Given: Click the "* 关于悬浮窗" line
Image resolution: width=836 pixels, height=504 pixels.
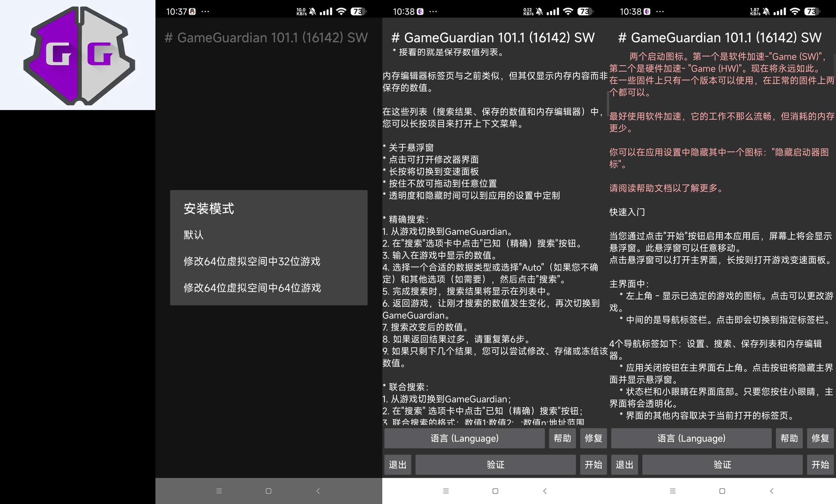Looking at the screenshot, I should [x=408, y=148].
